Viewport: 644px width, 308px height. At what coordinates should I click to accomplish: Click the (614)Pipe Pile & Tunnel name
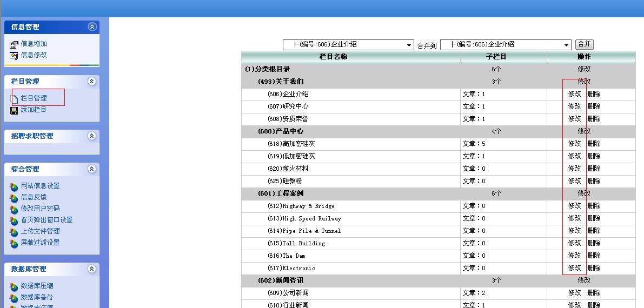click(x=304, y=231)
